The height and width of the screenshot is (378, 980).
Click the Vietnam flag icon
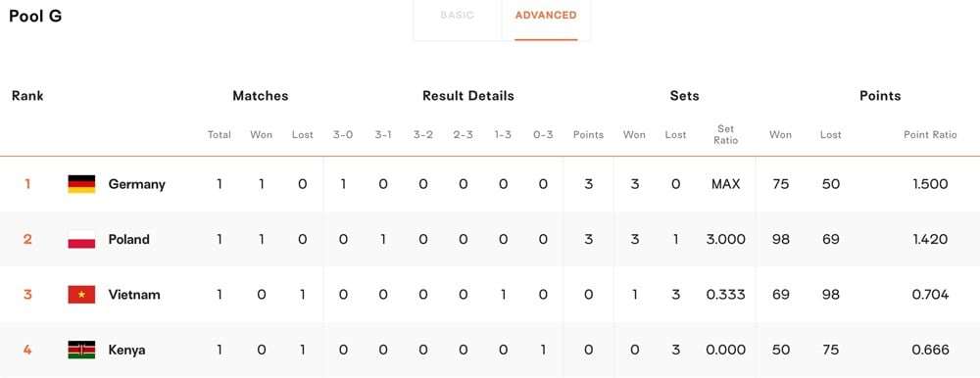(x=81, y=295)
